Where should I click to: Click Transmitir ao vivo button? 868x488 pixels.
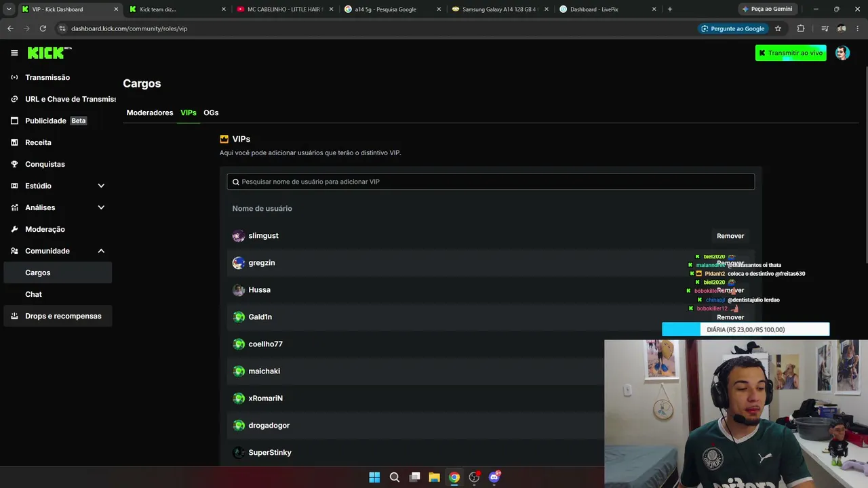point(791,53)
